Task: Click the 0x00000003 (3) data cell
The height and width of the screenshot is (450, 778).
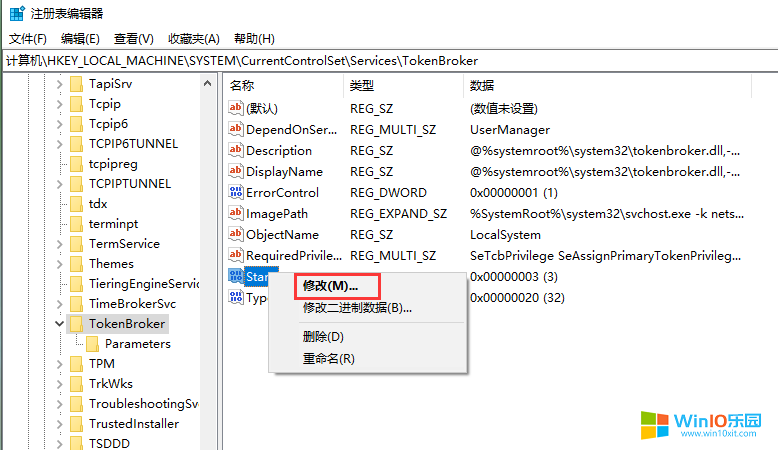Action: (514, 276)
